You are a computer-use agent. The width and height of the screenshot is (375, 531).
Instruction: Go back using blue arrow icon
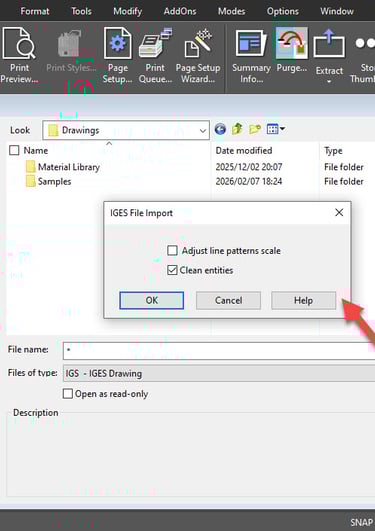point(220,129)
